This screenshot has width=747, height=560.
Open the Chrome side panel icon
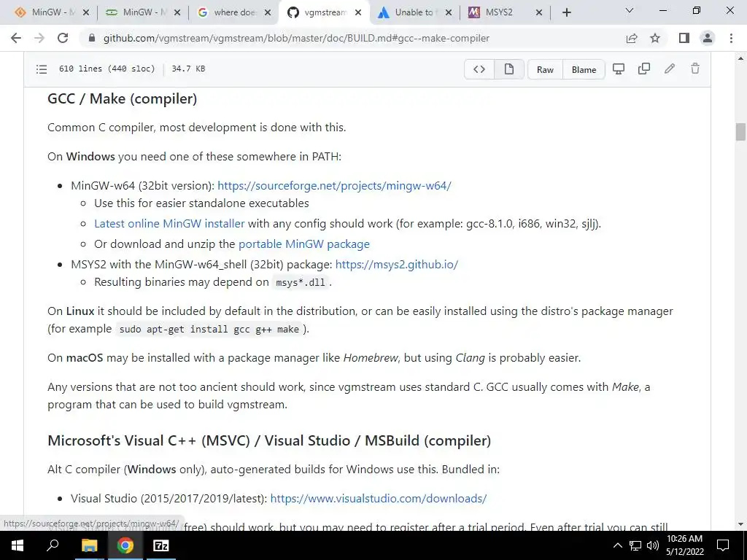684,38
